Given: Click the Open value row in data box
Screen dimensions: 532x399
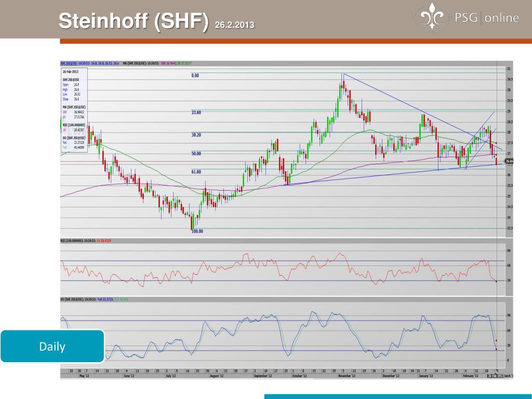Looking at the screenshot, I should (x=71, y=85).
